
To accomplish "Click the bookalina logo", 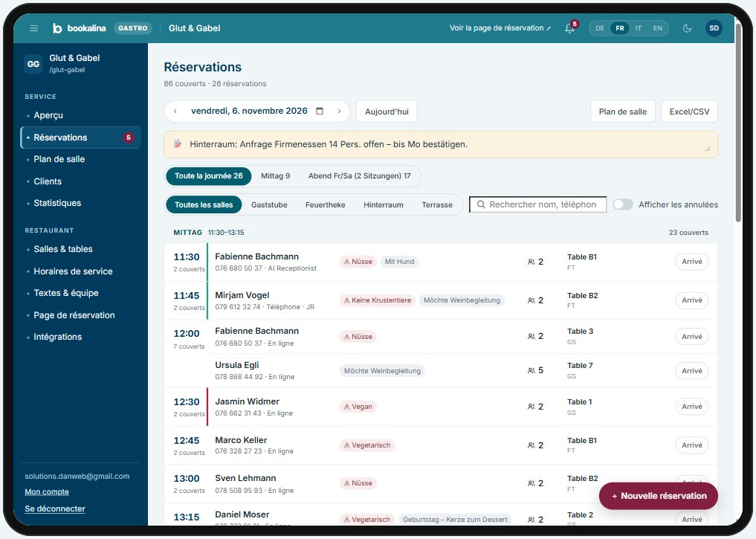I will (79, 28).
